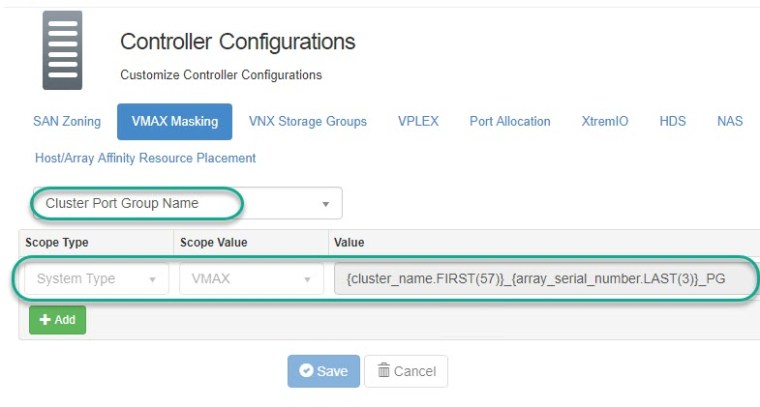
Task: Open the NAS tab
Action: 730,122
